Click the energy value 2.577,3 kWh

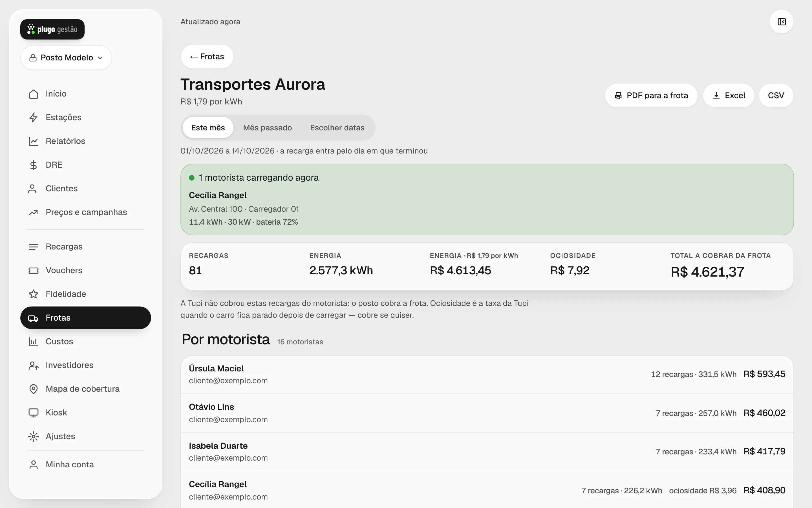(x=341, y=270)
